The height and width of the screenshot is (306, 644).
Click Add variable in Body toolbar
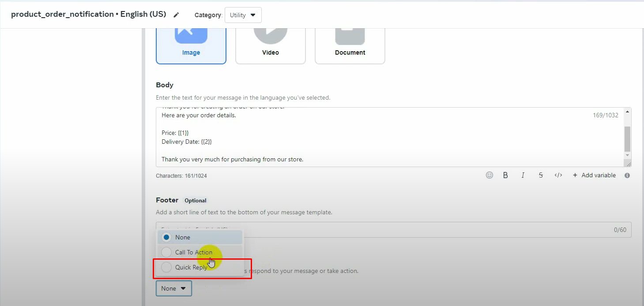pos(594,175)
